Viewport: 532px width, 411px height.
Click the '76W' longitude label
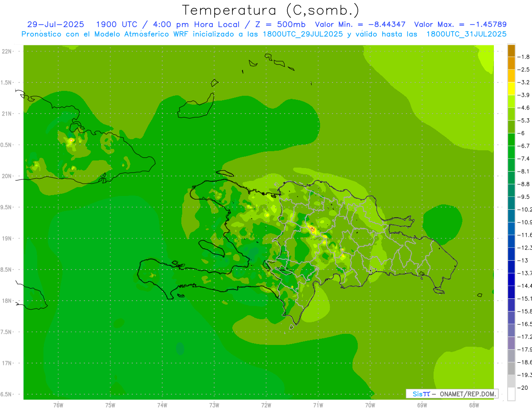point(59,405)
